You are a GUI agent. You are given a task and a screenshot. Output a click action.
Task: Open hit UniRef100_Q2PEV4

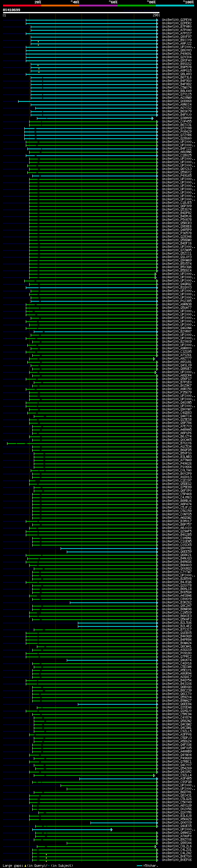tap(177, 20)
